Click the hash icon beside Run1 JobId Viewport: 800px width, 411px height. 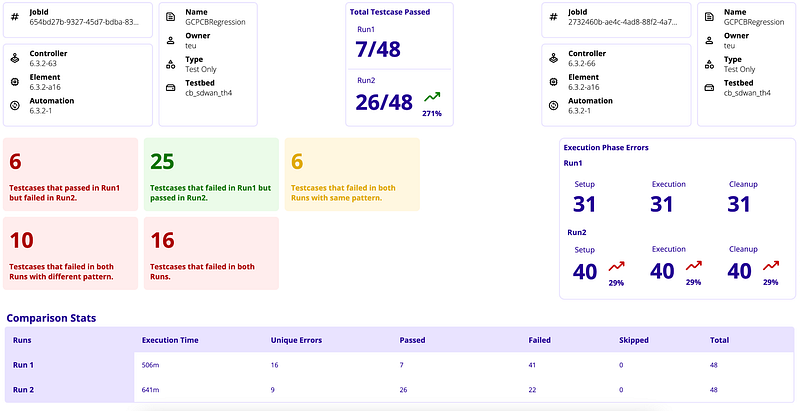(x=15, y=17)
